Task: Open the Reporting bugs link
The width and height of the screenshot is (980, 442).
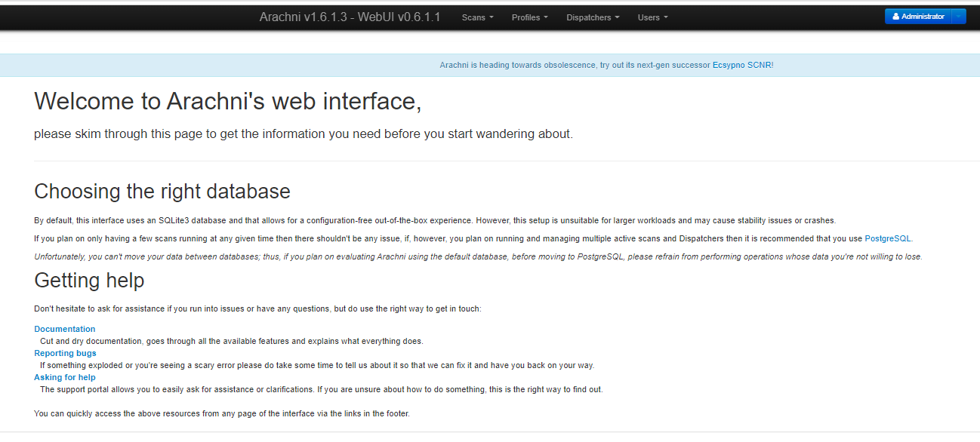Action: (x=65, y=353)
